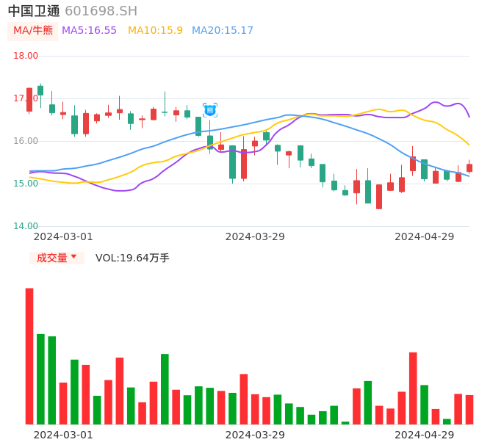Viewport: 504px width, 445px height.
Task: Click the VOL:19.64万手 volume label
Action: click(132, 258)
